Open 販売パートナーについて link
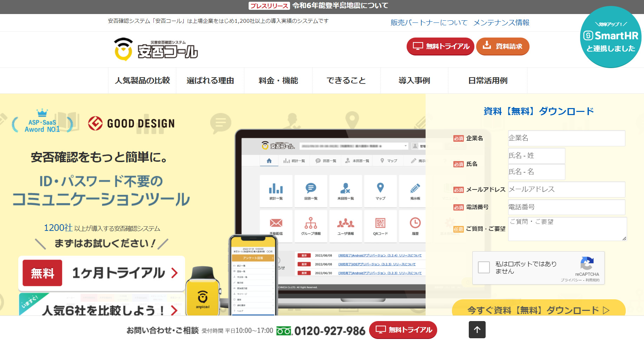The width and height of the screenshot is (644, 340). pyautogui.click(x=429, y=23)
